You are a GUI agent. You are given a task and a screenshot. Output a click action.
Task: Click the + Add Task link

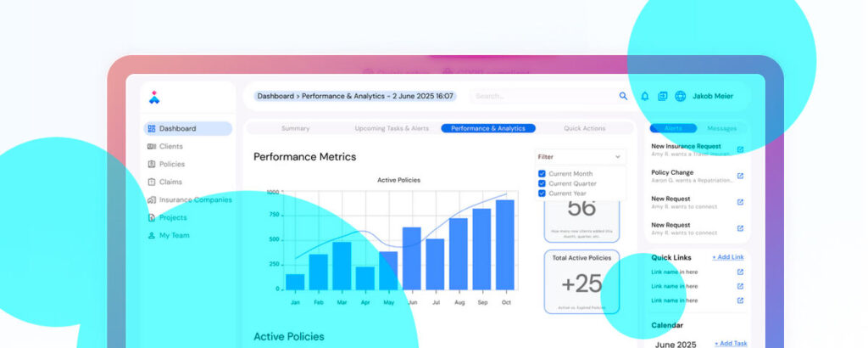(x=731, y=343)
